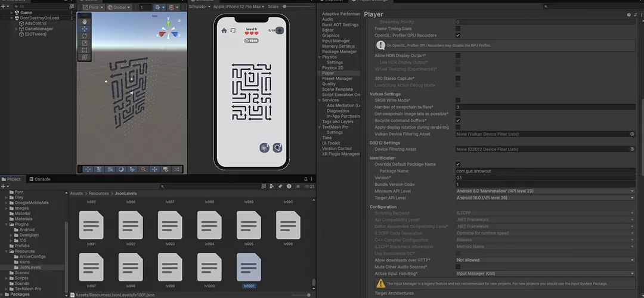The height and width of the screenshot is (298, 644).
Task: Open the Apple iPhone 12 Pro Max device dropdown
Action: [x=239, y=7]
